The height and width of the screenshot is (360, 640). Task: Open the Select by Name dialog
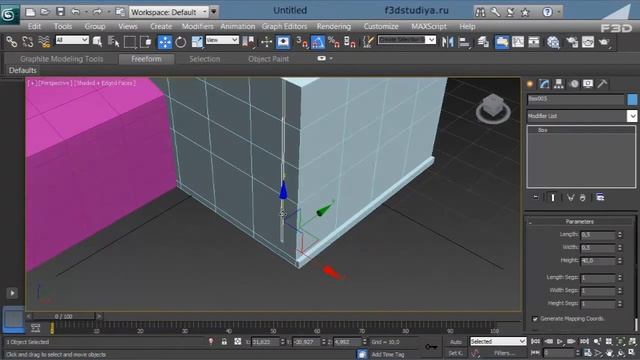(113, 42)
